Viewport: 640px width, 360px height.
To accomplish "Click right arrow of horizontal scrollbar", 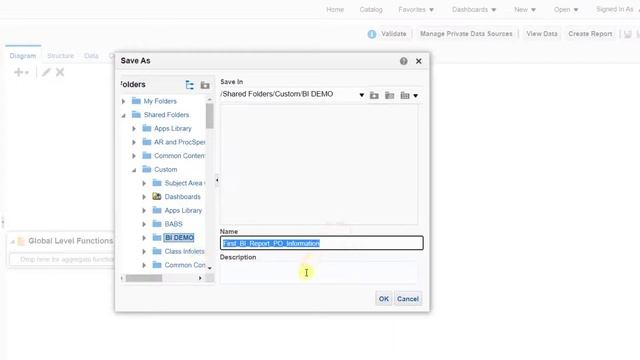I will [200, 278].
